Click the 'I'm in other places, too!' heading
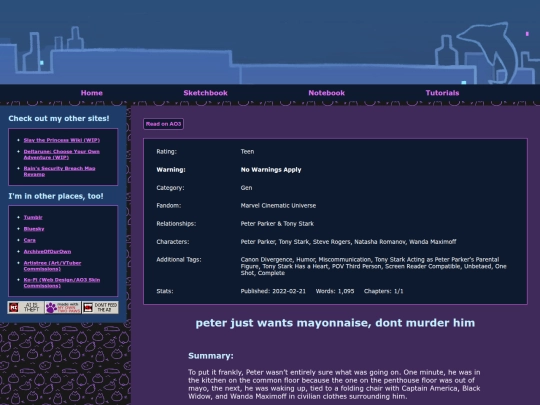Screen dimensions: 540x405 [x=56, y=196]
